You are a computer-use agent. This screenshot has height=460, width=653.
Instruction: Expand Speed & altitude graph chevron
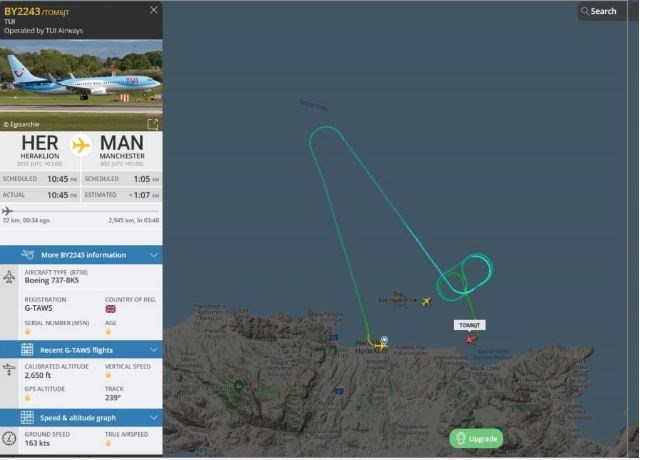(154, 418)
